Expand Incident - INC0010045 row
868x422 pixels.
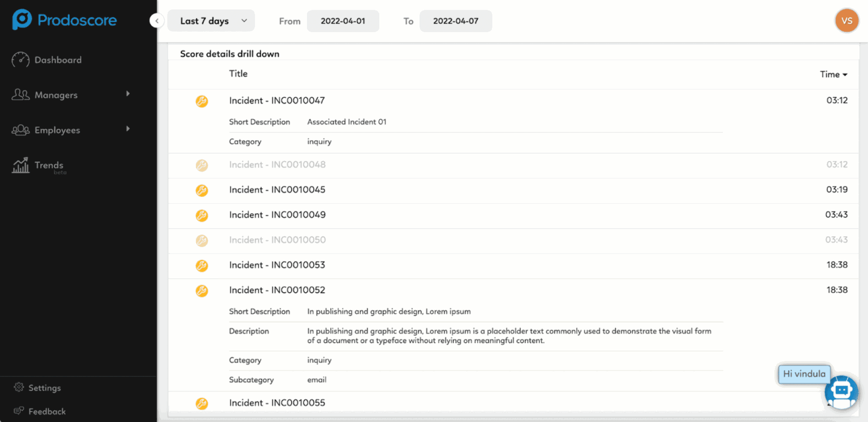point(513,190)
